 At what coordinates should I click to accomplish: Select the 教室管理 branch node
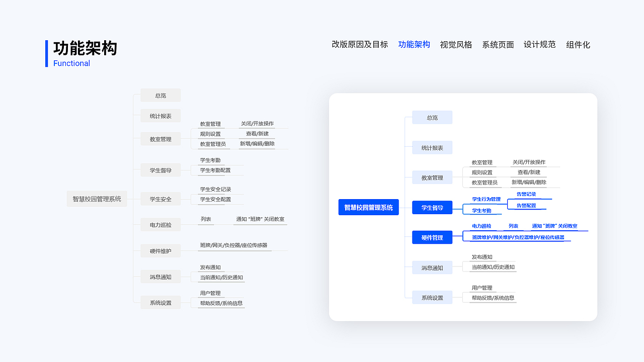click(x=160, y=139)
